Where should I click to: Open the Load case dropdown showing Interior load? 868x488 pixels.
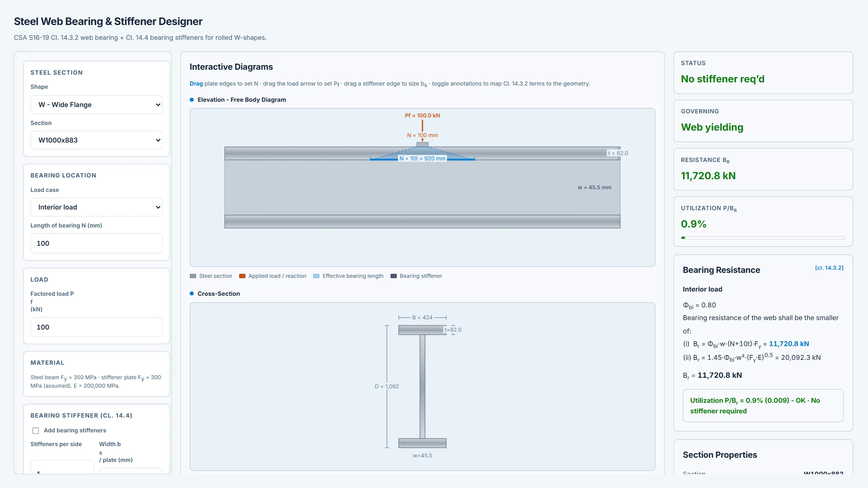(x=97, y=207)
